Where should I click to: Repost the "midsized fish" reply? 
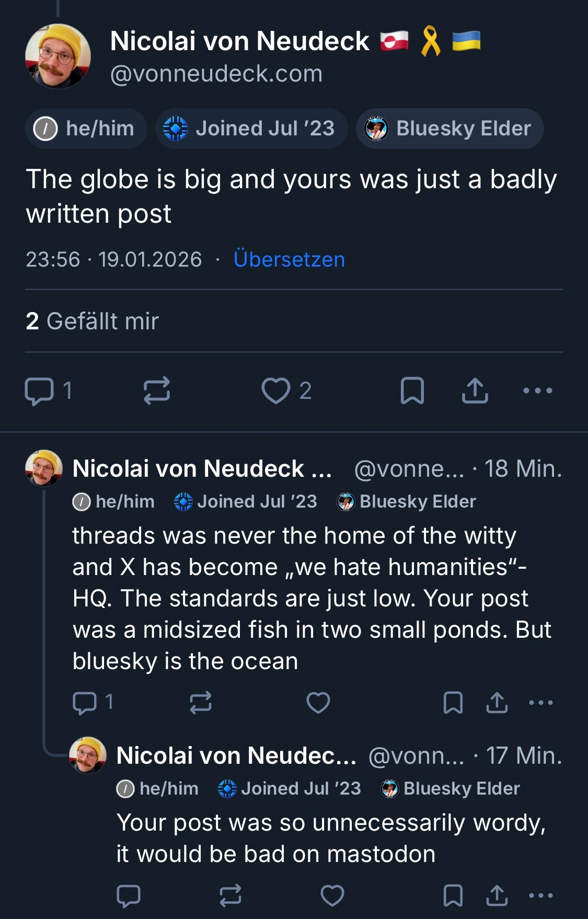point(201,703)
